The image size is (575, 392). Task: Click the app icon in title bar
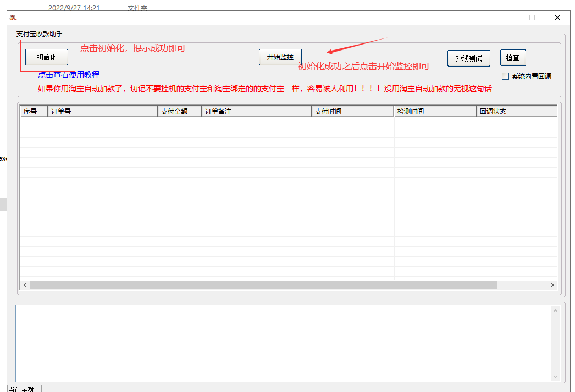13,18
